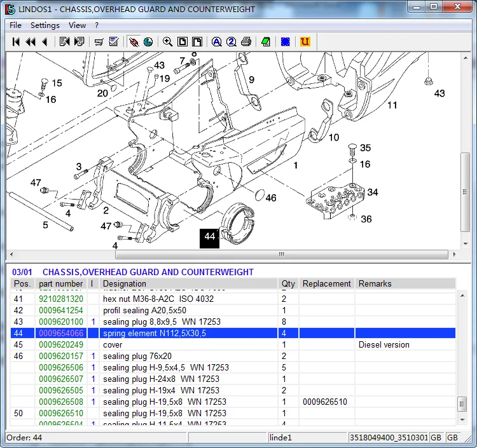Toggle the pressed link tool button
The height and width of the screenshot is (448, 477).
coord(134,42)
